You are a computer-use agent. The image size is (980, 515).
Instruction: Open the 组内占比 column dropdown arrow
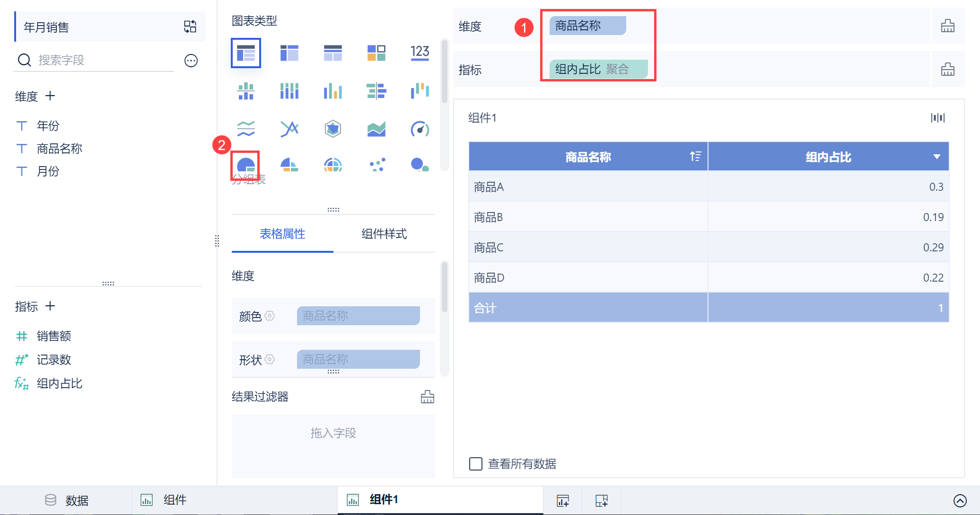pyautogui.click(x=936, y=157)
